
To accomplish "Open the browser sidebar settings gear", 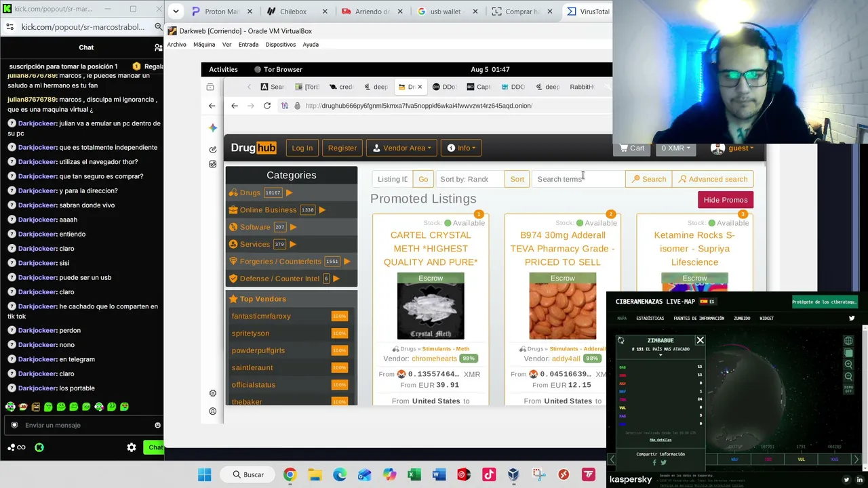I will [x=213, y=393].
